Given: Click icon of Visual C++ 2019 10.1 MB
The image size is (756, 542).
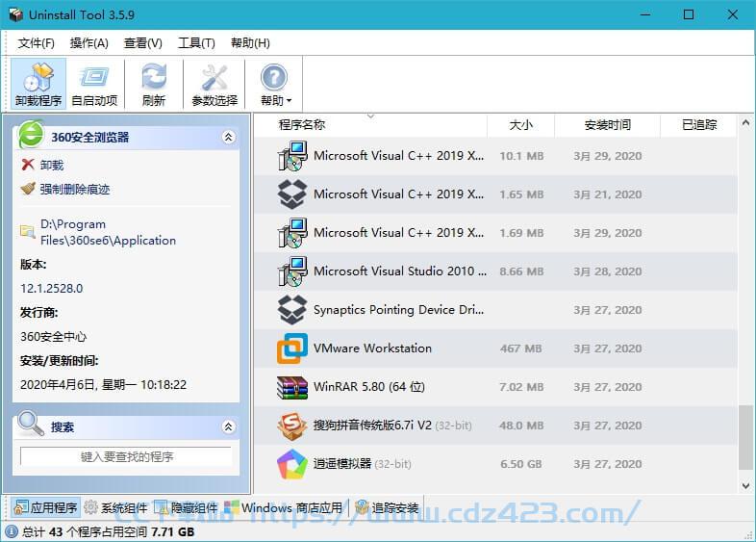Looking at the screenshot, I should coord(292,156).
